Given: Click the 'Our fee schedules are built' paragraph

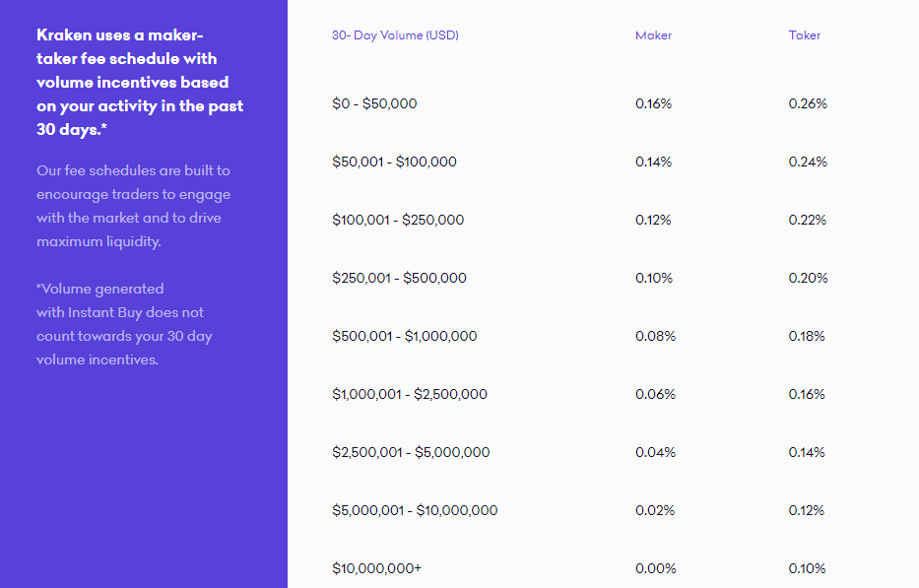Looking at the screenshot, I should (134, 206).
